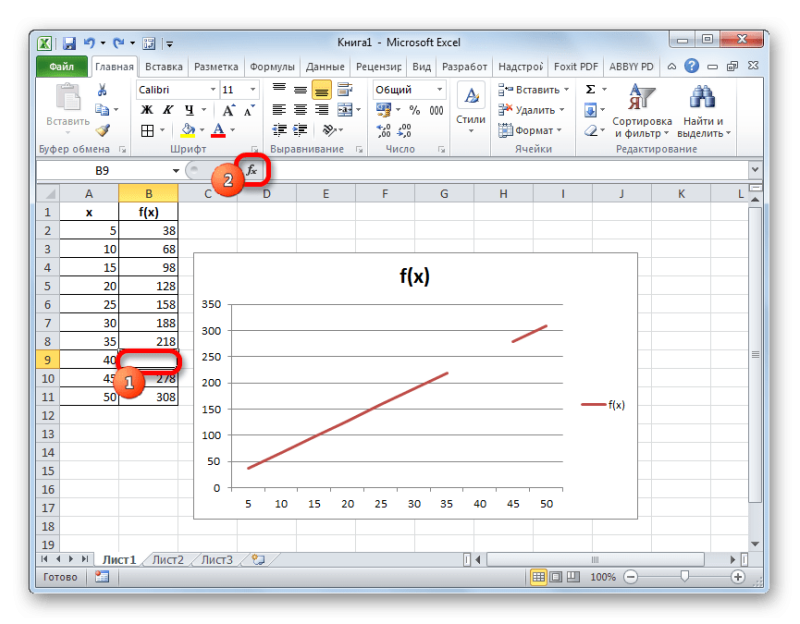Increase the font size
The height and width of the screenshot is (624, 800).
point(228,110)
